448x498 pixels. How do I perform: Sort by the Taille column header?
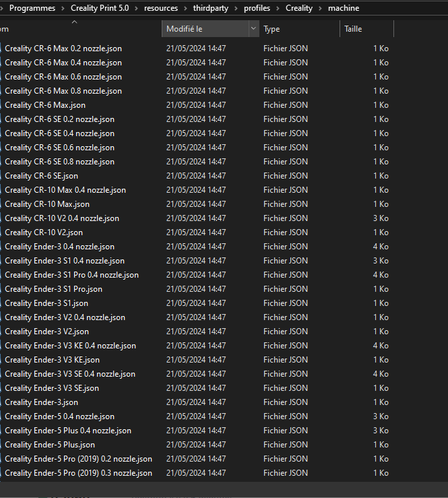(x=366, y=28)
